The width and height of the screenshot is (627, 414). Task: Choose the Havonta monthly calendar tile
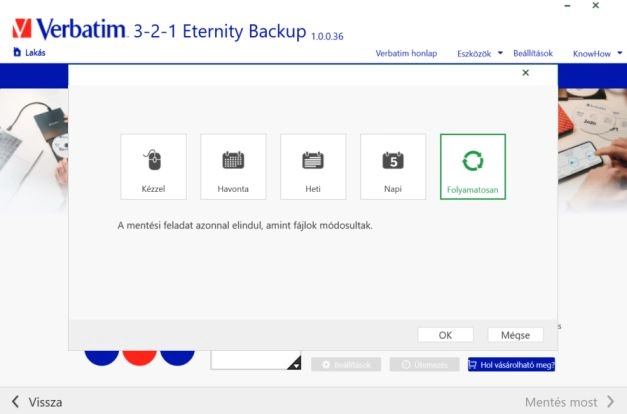tap(233, 166)
